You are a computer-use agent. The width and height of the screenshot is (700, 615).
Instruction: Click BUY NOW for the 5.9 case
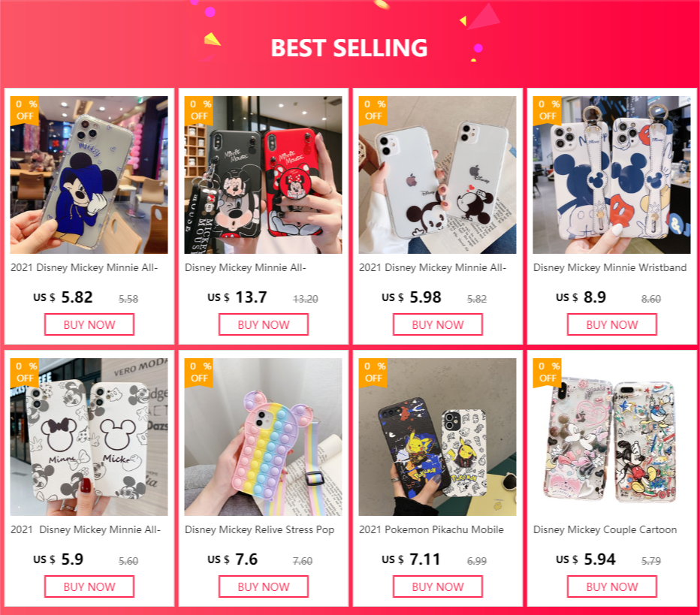89,586
